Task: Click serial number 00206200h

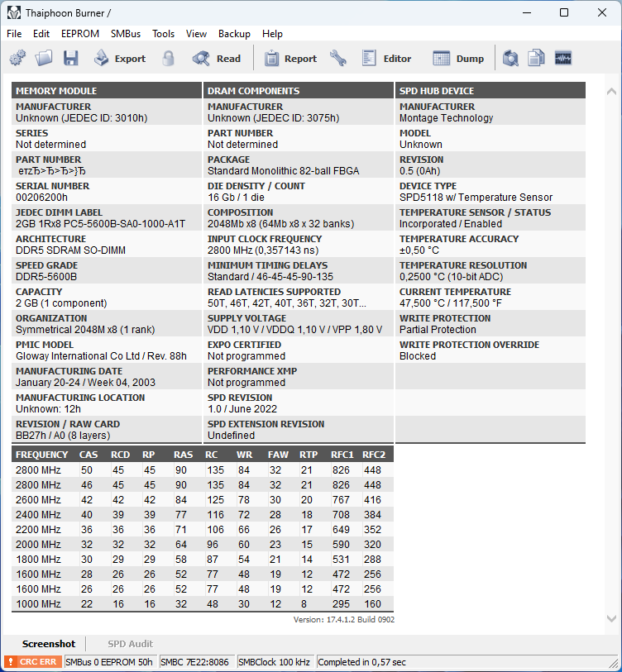Action: [41, 198]
